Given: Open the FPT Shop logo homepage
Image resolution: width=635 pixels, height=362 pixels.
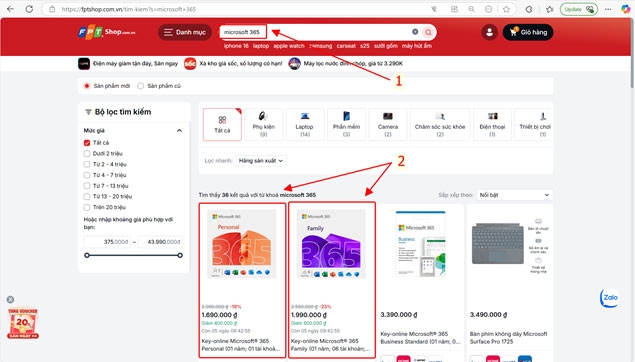Looking at the screenshot, I should click(107, 32).
